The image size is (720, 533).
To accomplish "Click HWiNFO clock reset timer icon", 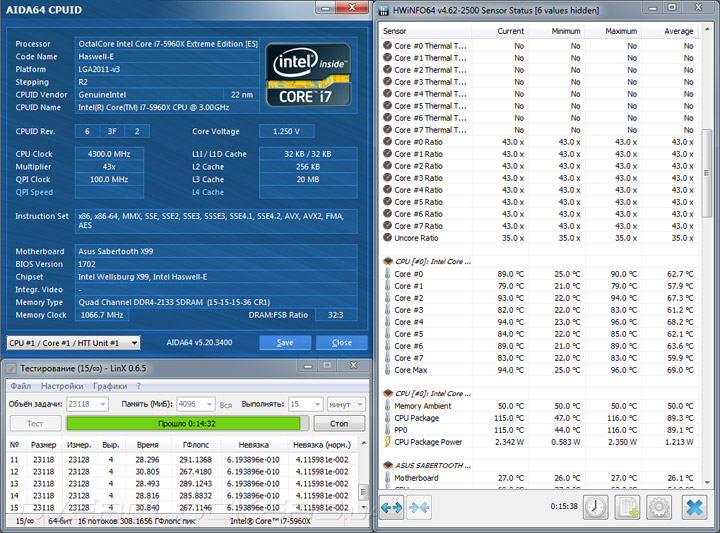I will click(596, 507).
